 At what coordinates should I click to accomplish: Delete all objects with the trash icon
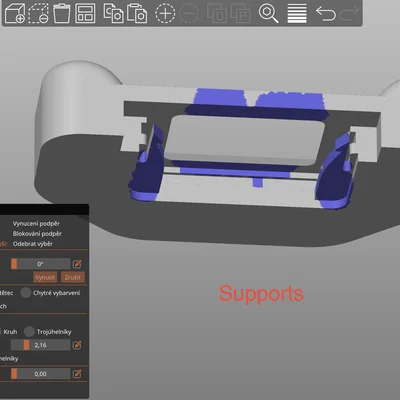(62, 13)
